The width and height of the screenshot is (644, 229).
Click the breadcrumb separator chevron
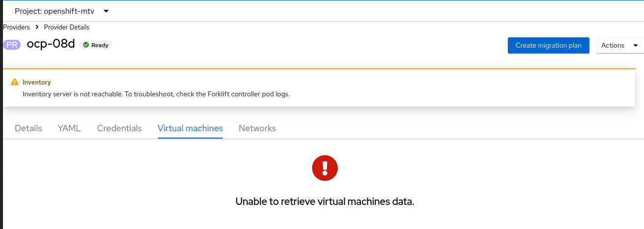click(37, 27)
